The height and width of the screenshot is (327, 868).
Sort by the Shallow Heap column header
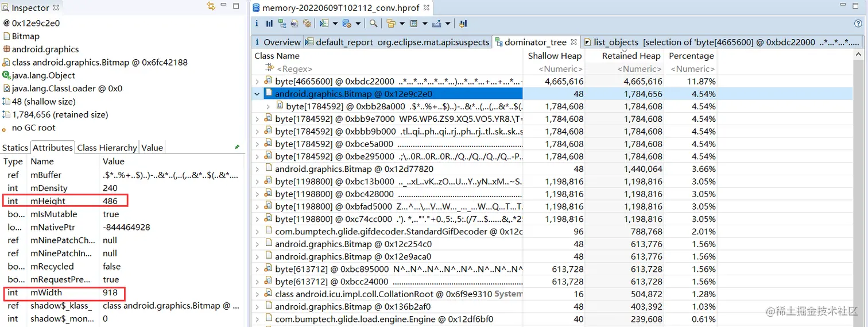click(x=555, y=56)
